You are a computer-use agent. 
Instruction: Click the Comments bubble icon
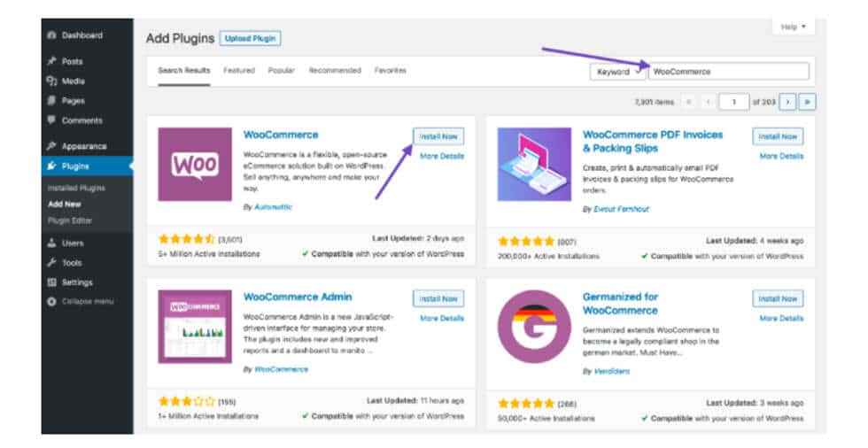(x=51, y=120)
